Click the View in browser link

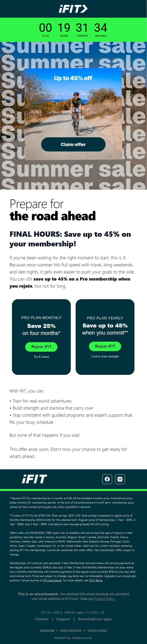[x=97, y=630]
